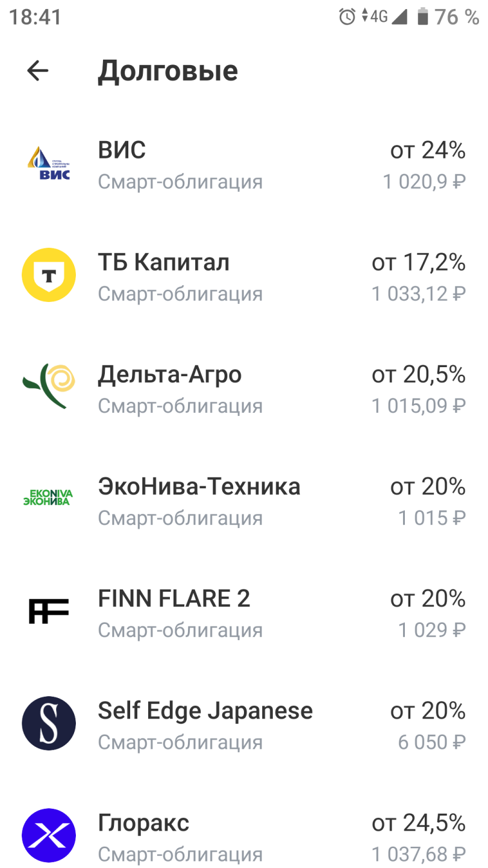
Task: Open Self Edge Japanese bond
Action: [x=205, y=711]
